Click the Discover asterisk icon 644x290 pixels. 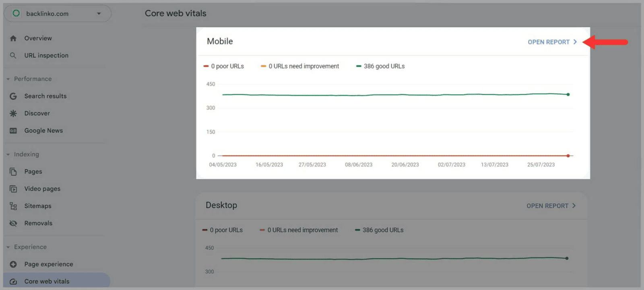coord(13,114)
